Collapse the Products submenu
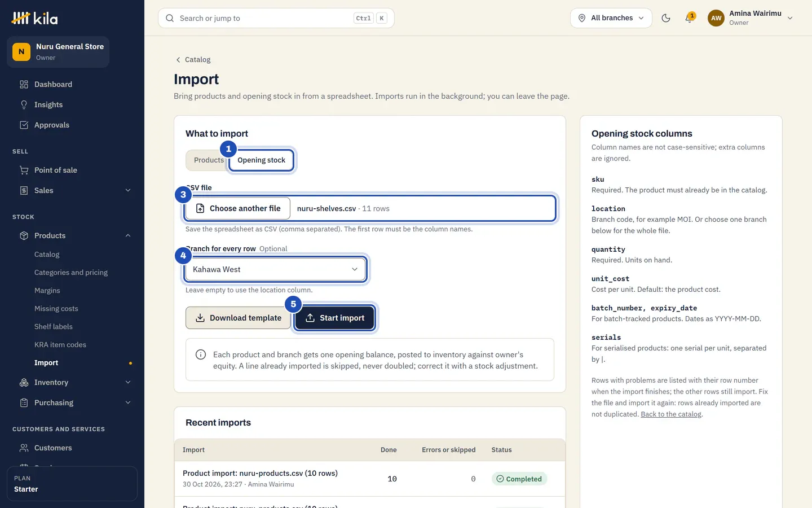This screenshot has width=812, height=508. pyautogui.click(x=128, y=236)
